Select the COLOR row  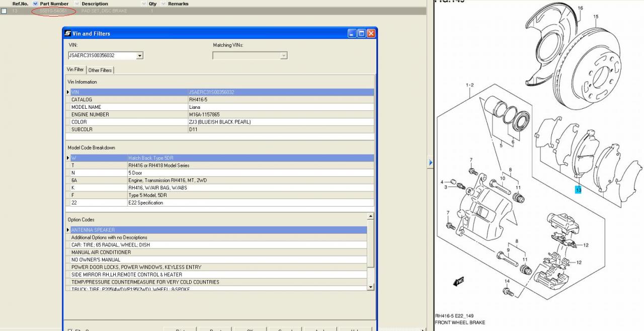[220, 122]
